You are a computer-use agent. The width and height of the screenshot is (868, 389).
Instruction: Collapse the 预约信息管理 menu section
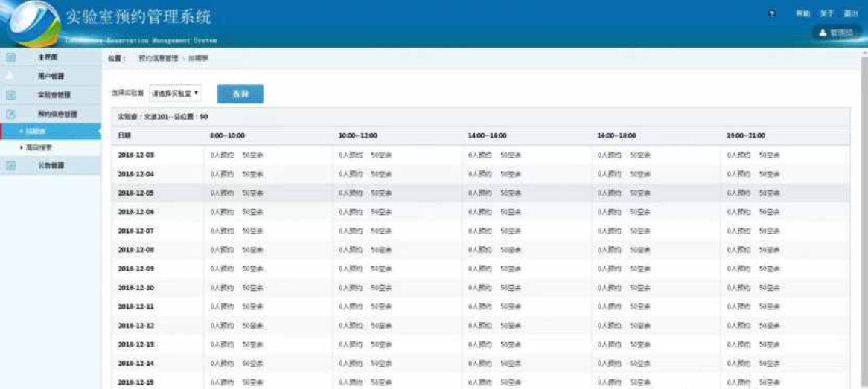coord(57,114)
